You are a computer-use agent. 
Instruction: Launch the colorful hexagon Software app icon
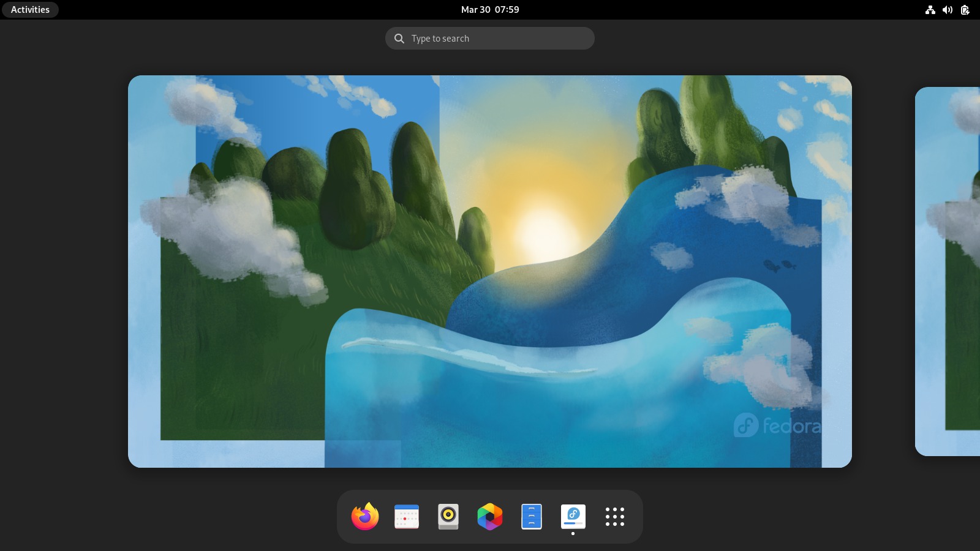pos(490,517)
